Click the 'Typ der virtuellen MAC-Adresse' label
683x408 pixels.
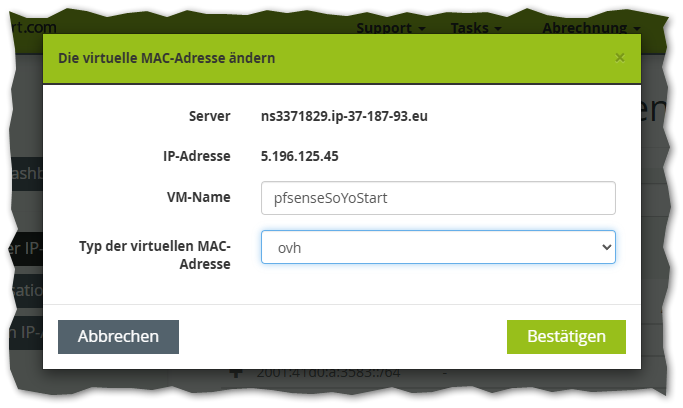[x=155, y=254]
